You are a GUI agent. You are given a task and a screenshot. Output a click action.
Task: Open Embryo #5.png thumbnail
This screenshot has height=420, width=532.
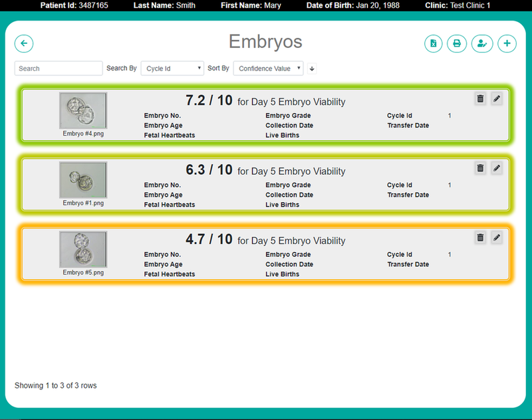coord(83,249)
